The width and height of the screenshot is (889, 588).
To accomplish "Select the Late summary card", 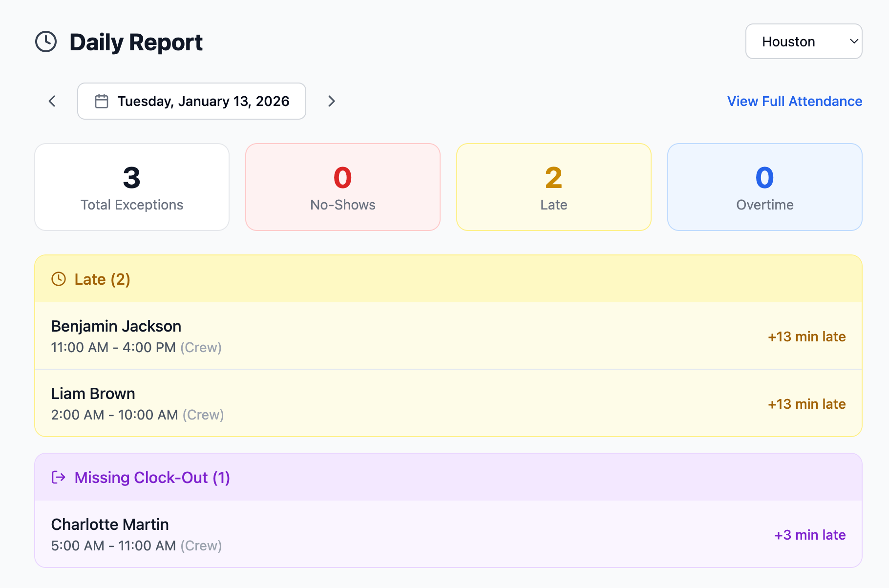I will pos(553,187).
